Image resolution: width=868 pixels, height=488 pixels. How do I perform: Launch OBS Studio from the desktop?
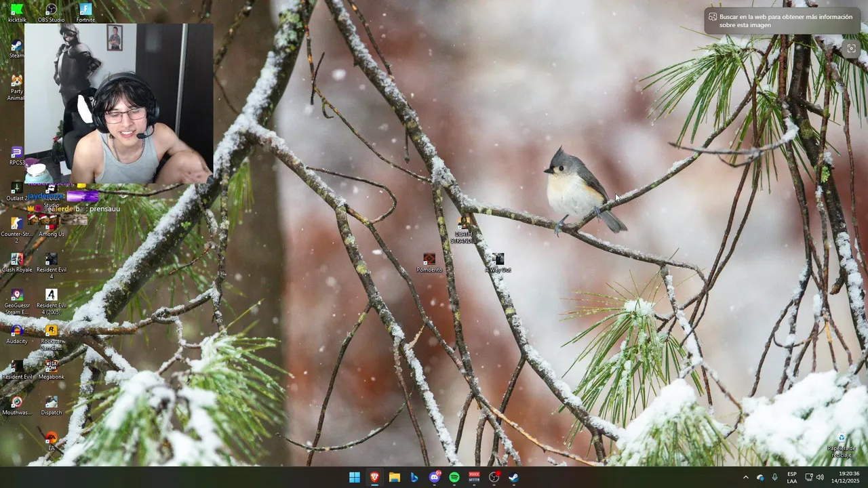[51, 13]
